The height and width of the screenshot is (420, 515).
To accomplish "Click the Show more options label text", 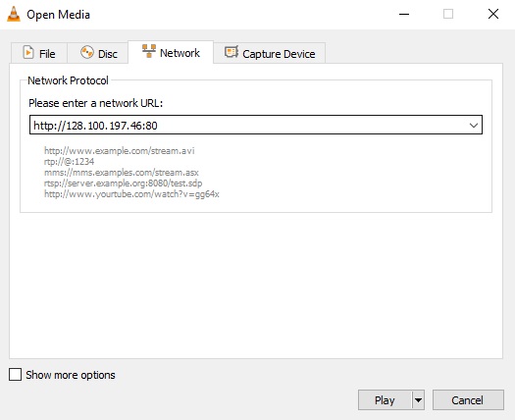I will [x=71, y=375].
